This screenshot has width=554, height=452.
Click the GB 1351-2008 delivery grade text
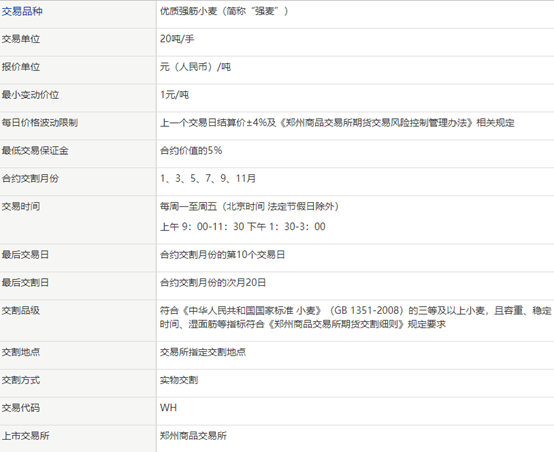(x=366, y=311)
